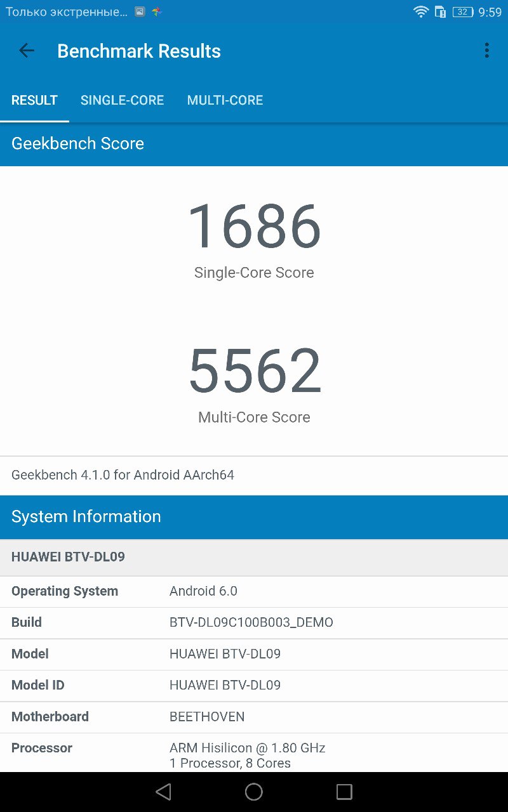Tap the Processor label
508x812 pixels.
click(42, 748)
